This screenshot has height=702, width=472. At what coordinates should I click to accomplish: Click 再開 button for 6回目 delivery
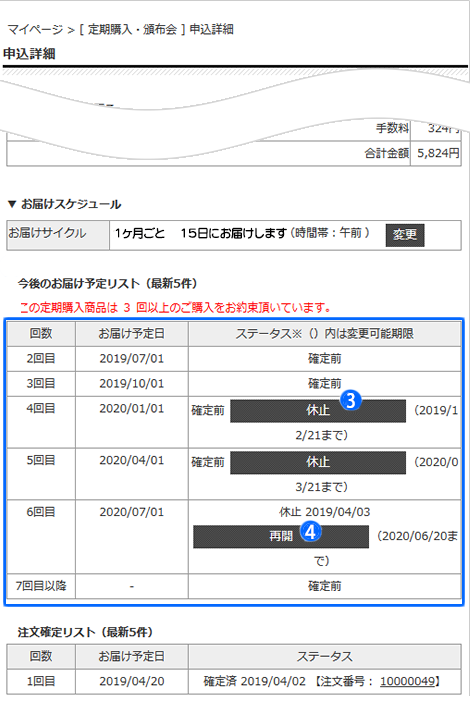coord(281,536)
